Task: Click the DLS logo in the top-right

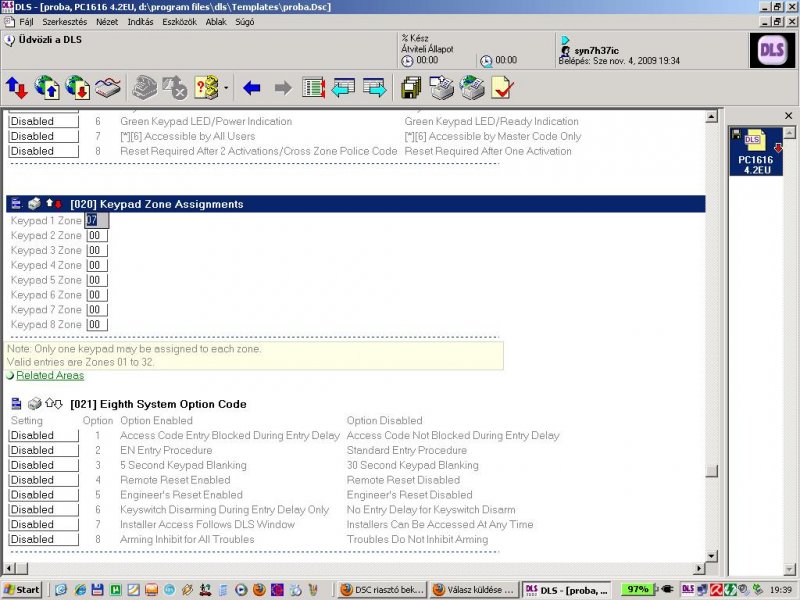Action: tap(772, 50)
